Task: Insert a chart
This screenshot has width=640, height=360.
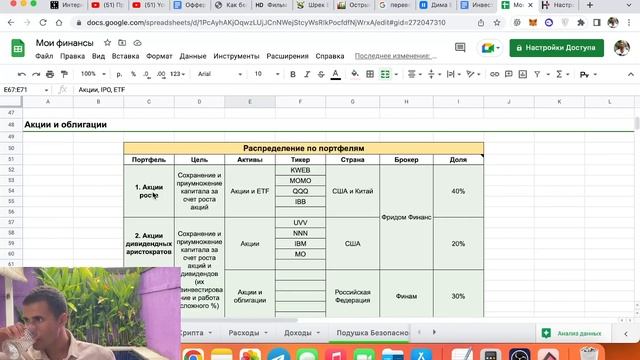Action: click(x=523, y=74)
